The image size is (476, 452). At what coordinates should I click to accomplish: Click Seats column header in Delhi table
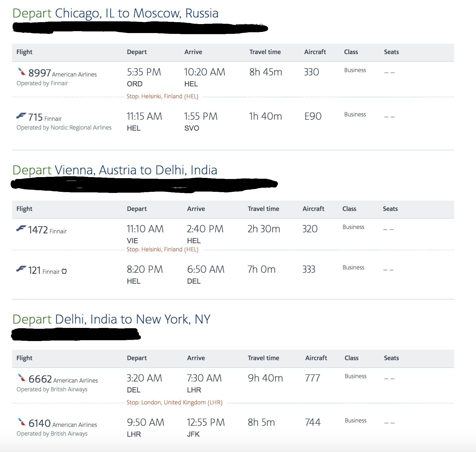(391, 358)
